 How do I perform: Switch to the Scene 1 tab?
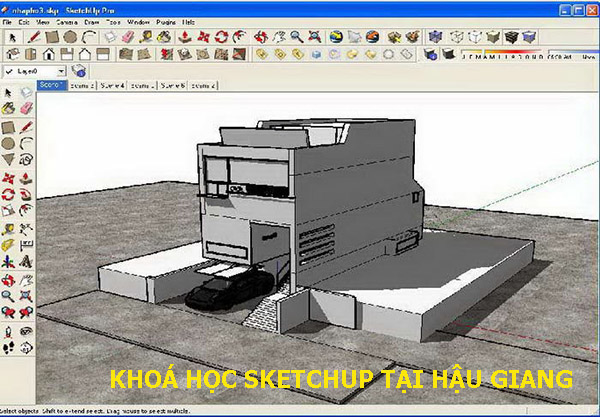point(52,85)
